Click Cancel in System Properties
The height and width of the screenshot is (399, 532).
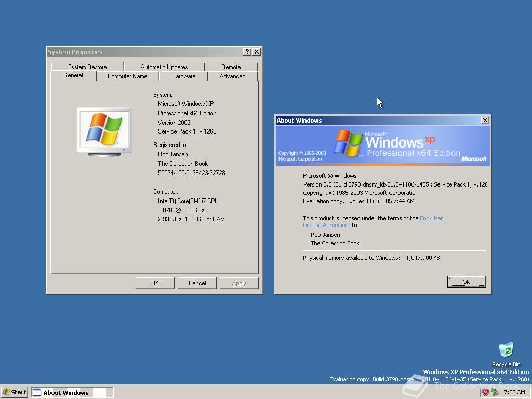(x=197, y=283)
